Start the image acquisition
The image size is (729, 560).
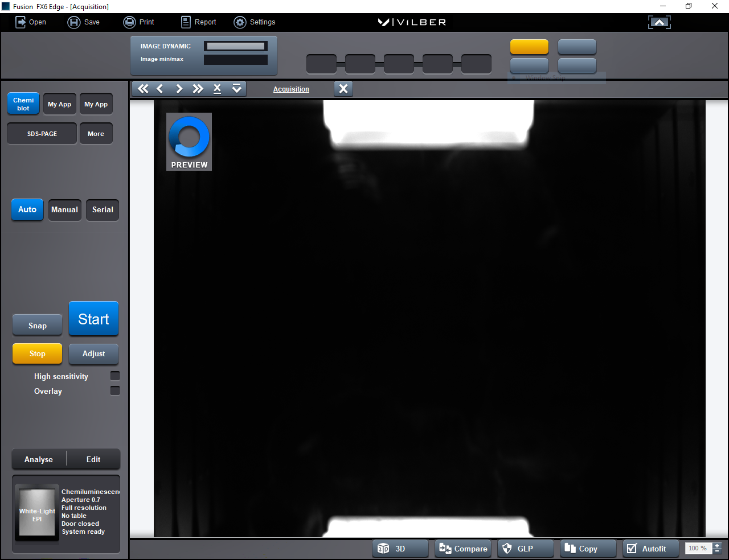(x=93, y=319)
